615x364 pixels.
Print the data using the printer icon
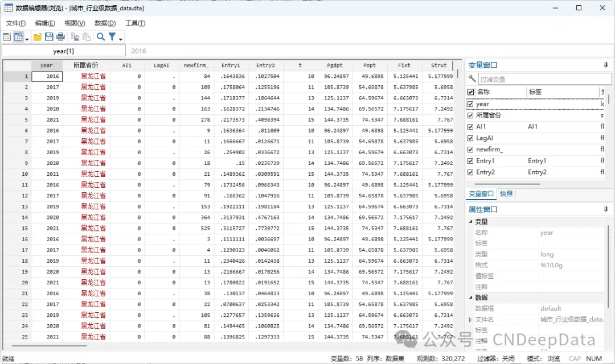[x=60, y=37]
